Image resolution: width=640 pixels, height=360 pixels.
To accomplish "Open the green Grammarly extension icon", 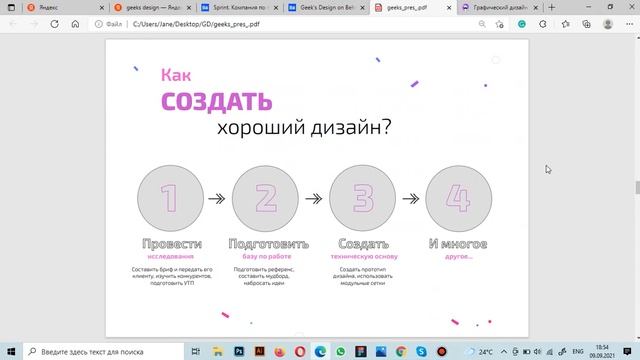I will pyautogui.click(x=522, y=24).
